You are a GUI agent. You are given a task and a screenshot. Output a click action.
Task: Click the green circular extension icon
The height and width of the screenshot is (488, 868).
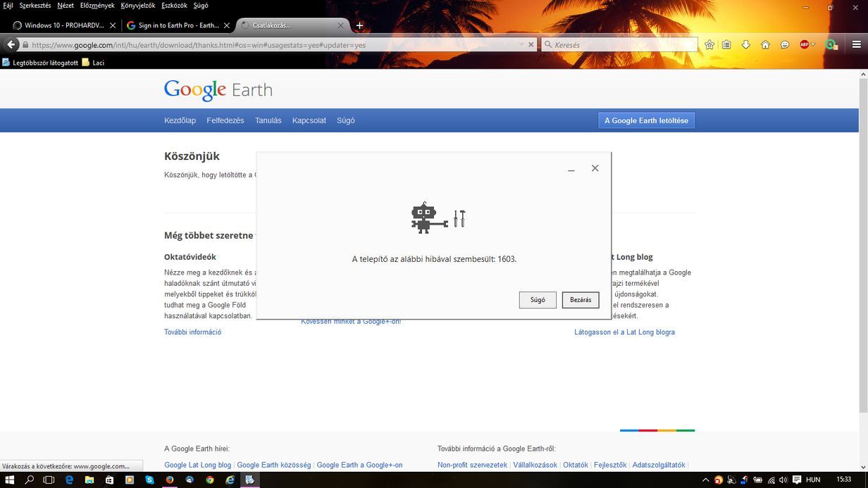pyautogui.click(x=831, y=45)
